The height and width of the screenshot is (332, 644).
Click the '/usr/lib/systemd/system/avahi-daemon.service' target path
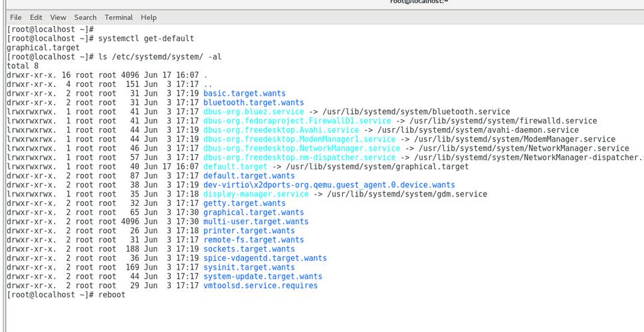coord(478,130)
